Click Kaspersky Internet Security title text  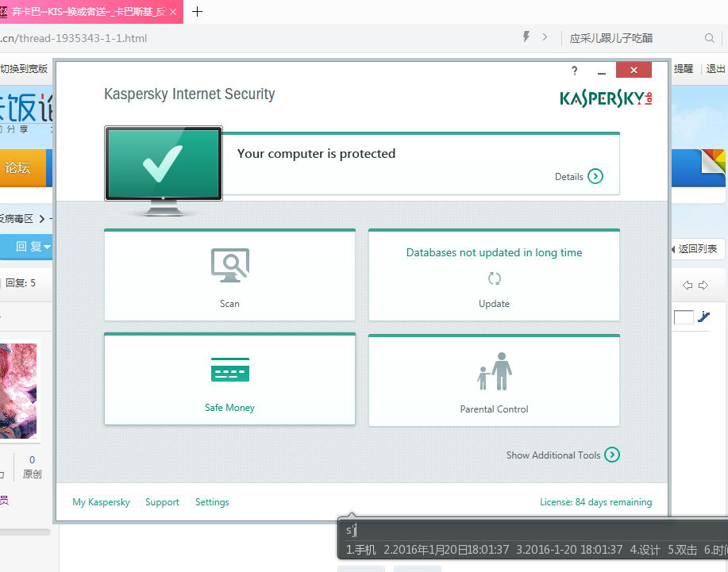tap(190, 94)
